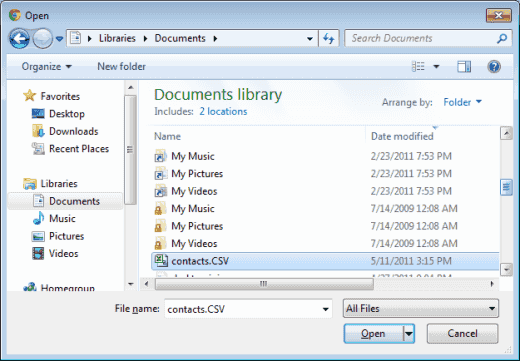Open the Help question mark icon
This screenshot has width=520, height=361.
(x=494, y=67)
